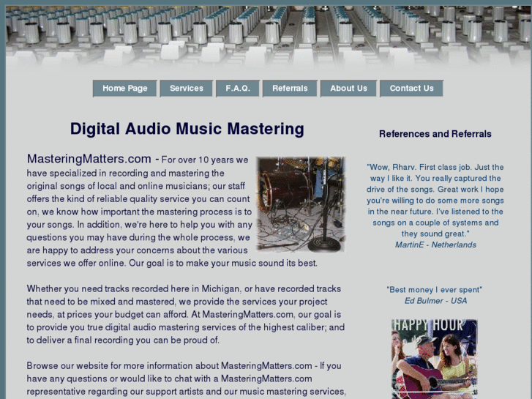Open the F.A.Q. navigation button
Image resolution: width=532 pixels, height=399 pixels.
click(x=238, y=89)
